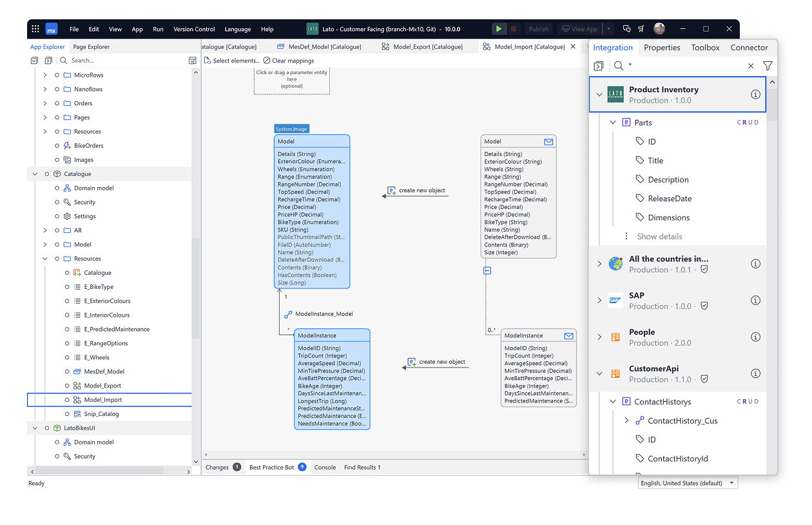
Task: Click the info icon beside SAP service
Action: [755, 301]
